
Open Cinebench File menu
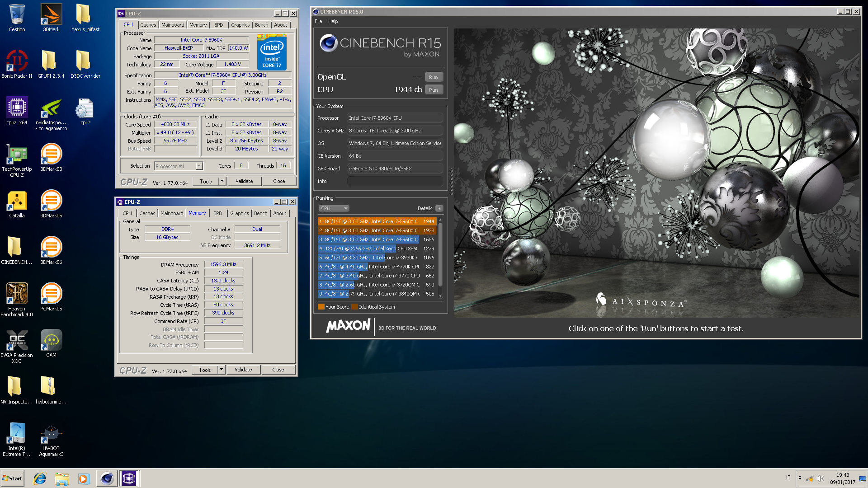pyautogui.click(x=318, y=21)
